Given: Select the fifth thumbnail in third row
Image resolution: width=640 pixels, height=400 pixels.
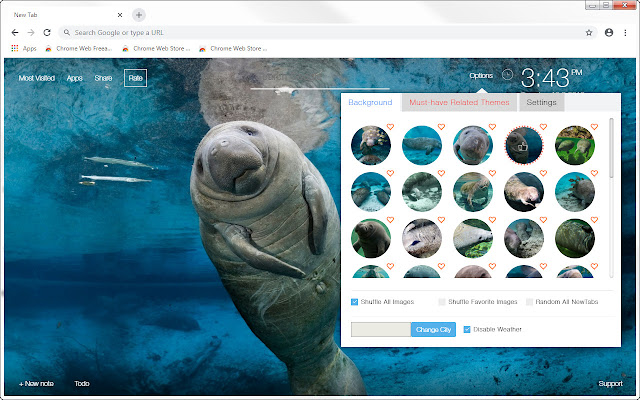Looking at the screenshot, I should click(575, 238).
